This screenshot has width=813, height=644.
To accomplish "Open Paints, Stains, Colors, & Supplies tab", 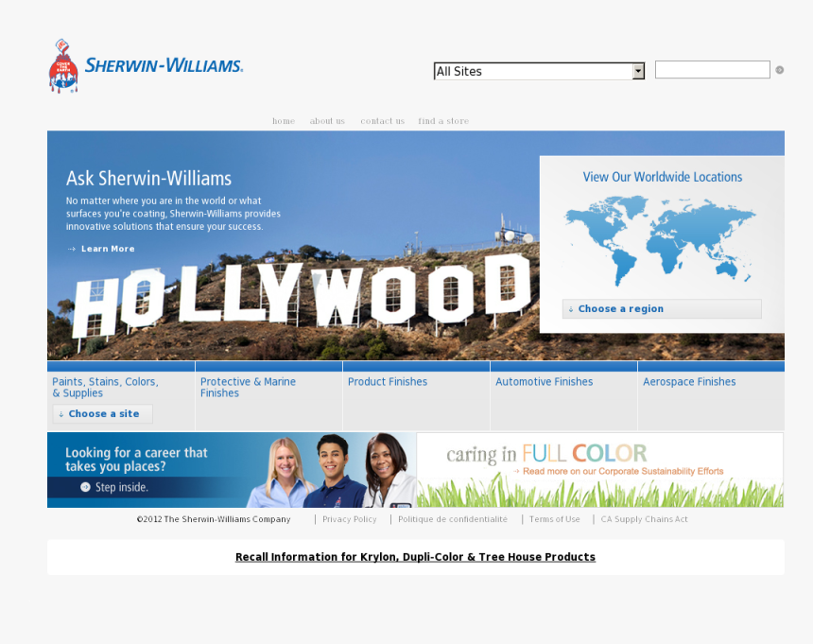I will (x=105, y=388).
